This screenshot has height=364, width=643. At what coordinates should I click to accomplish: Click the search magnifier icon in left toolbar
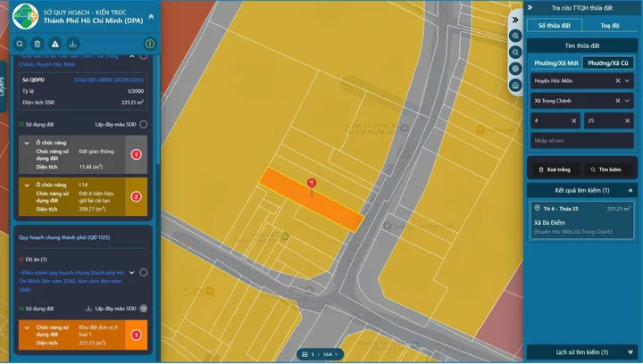tap(20, 44)
